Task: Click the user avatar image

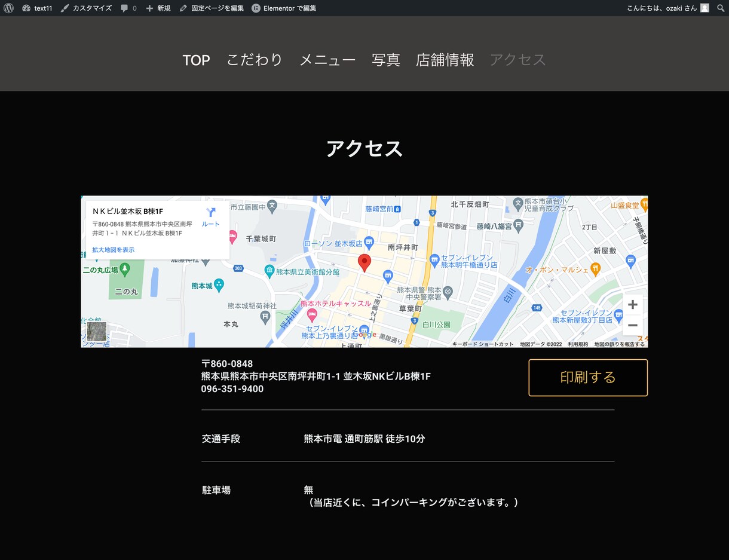Action: point(705,8)
